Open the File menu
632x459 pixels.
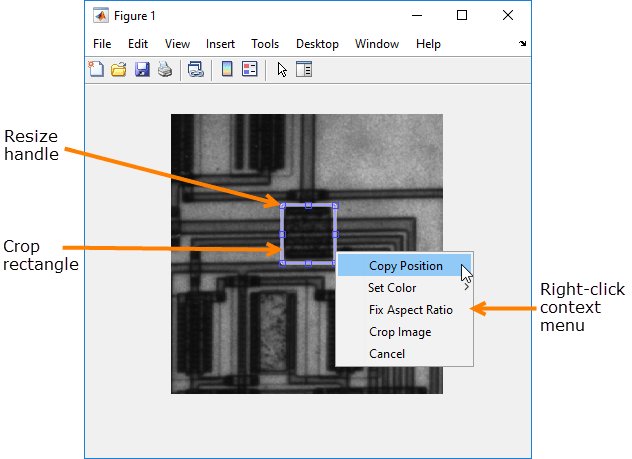tap(102, 44)
